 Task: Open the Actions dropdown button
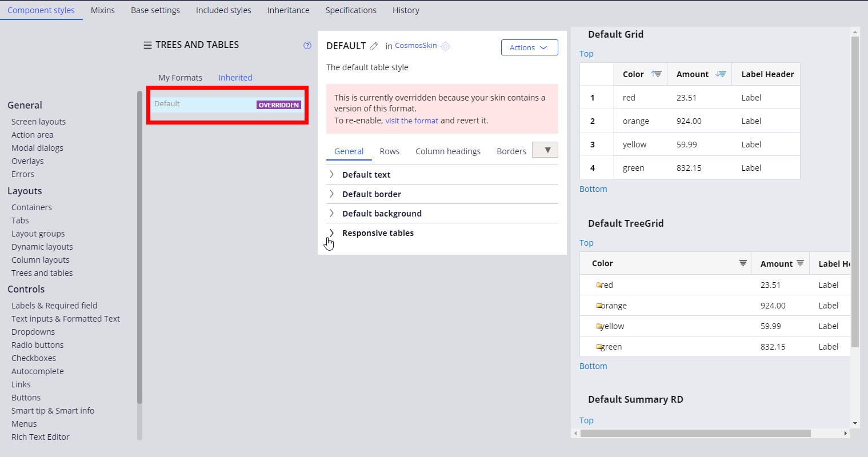pos(529,47)
